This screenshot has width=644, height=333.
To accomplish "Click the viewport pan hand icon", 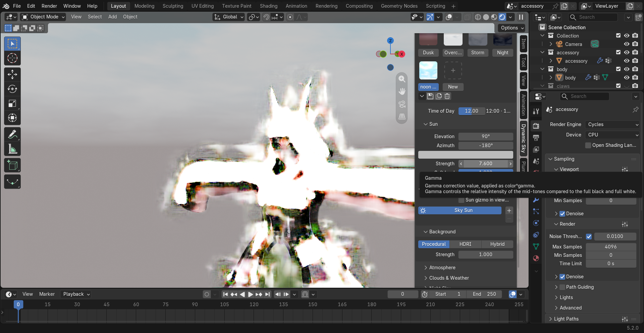I will (402, 92).
